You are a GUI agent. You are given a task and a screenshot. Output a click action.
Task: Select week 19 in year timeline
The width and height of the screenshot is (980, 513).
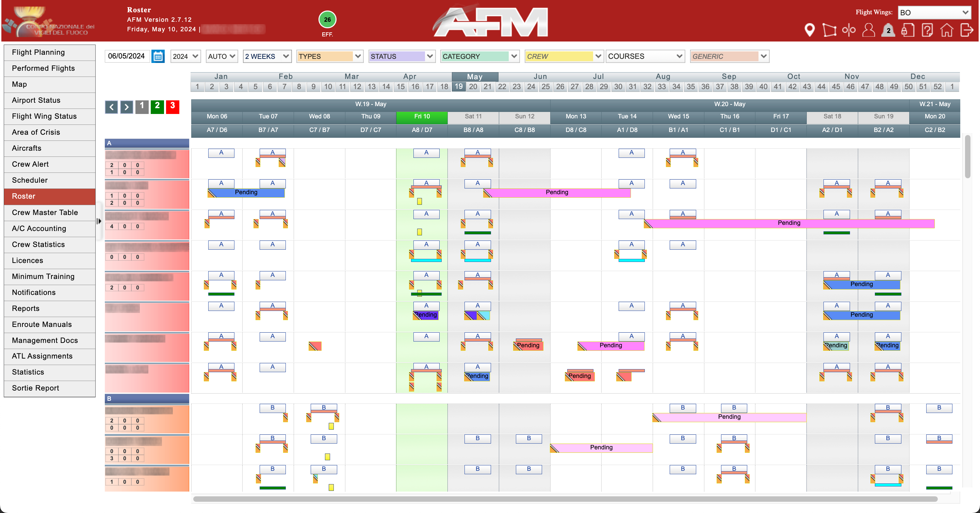click(459, 87)
